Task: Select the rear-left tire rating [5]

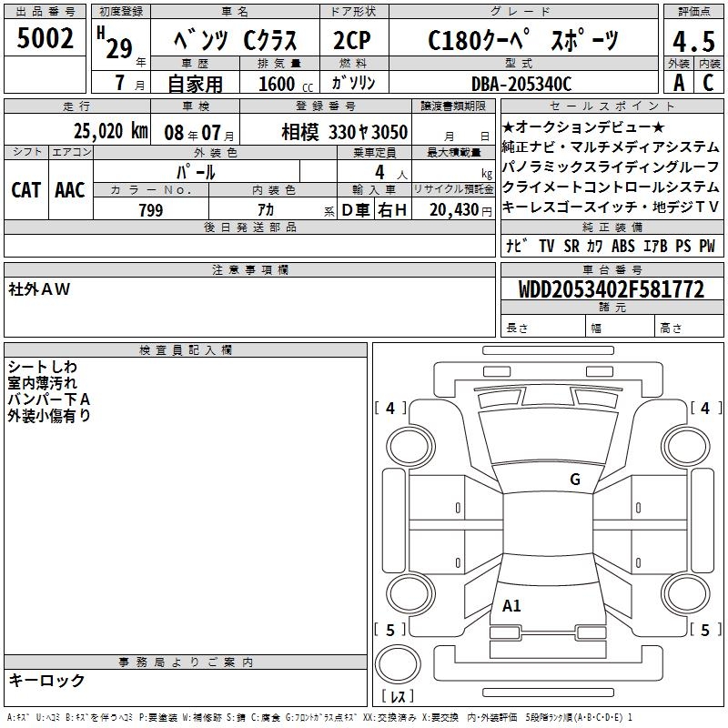Action: [x=390, y=630]
